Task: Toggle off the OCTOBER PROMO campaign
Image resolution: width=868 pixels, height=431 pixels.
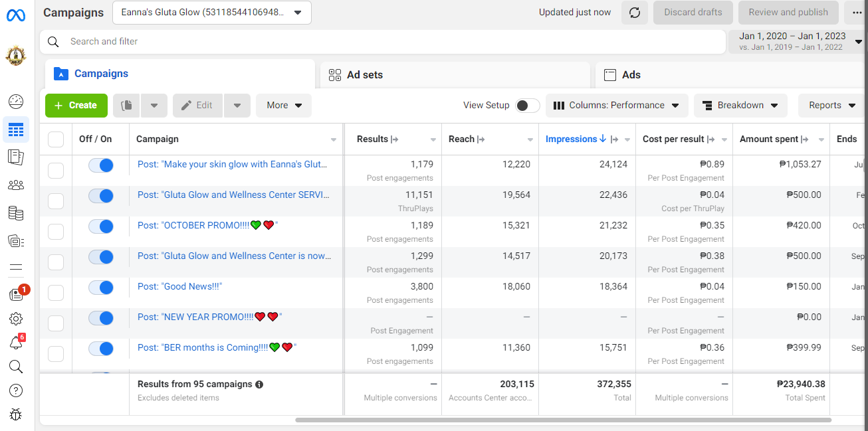Action: [x=101, y=226]
